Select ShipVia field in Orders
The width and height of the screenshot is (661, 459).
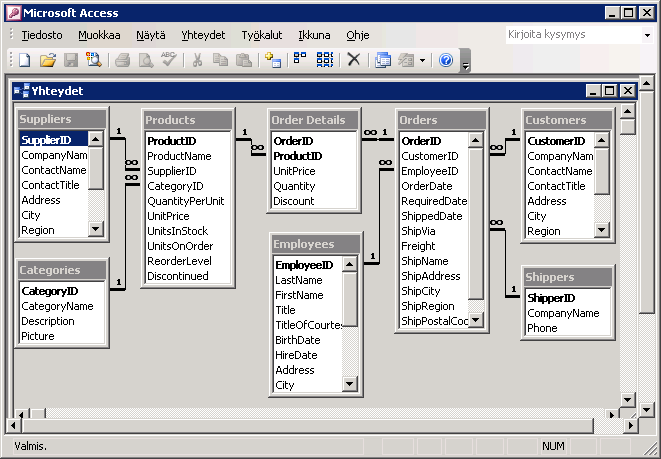(434, 231)
